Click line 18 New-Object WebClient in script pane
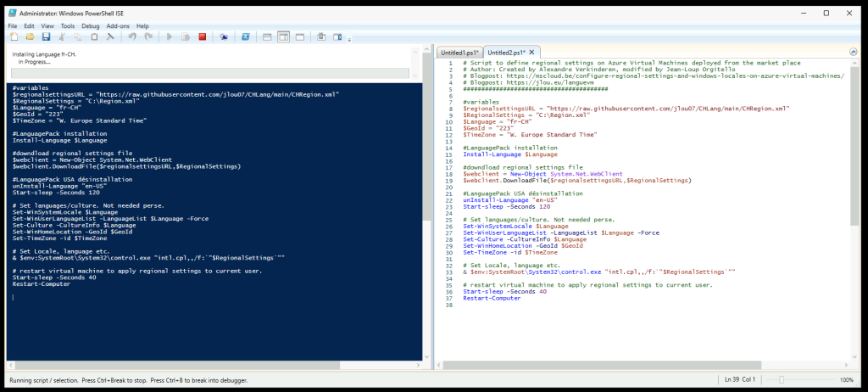Screen dimensions: 868x392 542,174
